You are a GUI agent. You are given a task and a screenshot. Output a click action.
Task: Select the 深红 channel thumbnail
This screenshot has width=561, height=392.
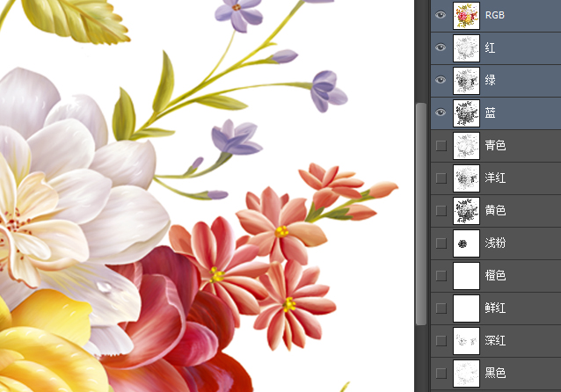(466, 341)
